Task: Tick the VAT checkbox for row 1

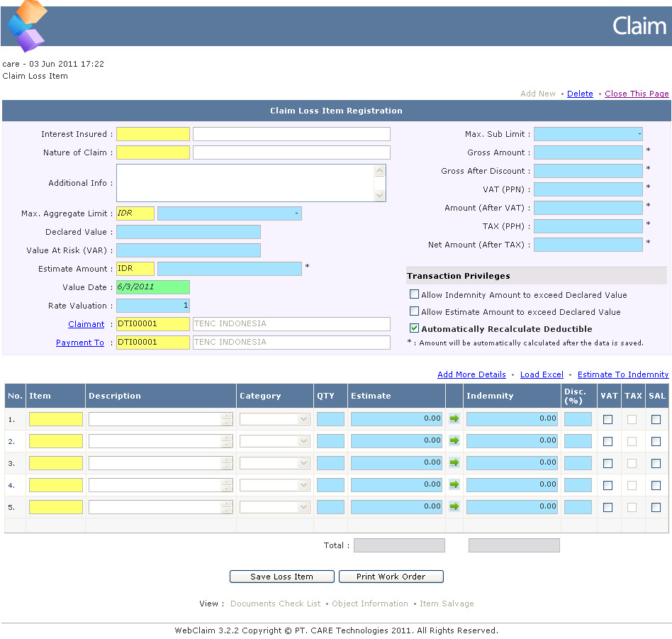Action: tap(607, 419)
